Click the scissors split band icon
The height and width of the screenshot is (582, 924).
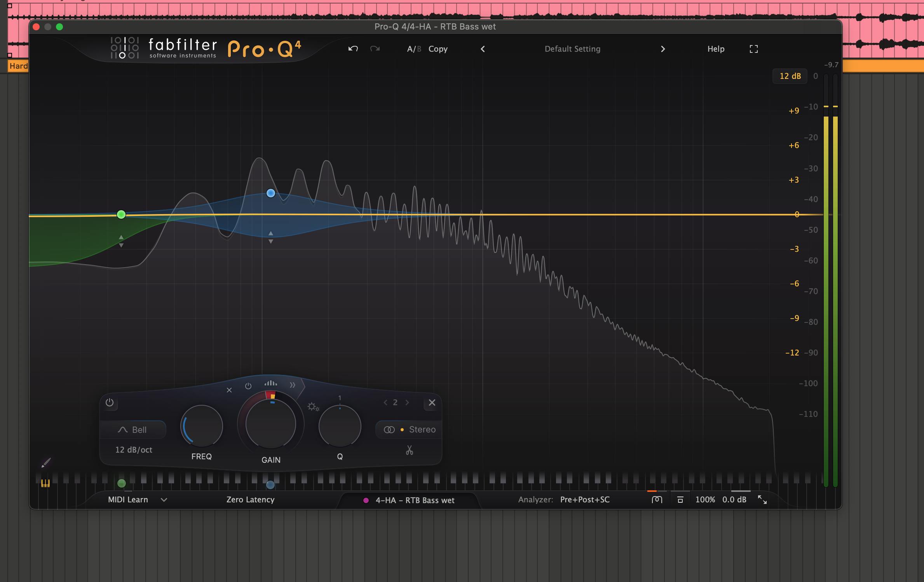pyautogui.click(x=409, y=450)
